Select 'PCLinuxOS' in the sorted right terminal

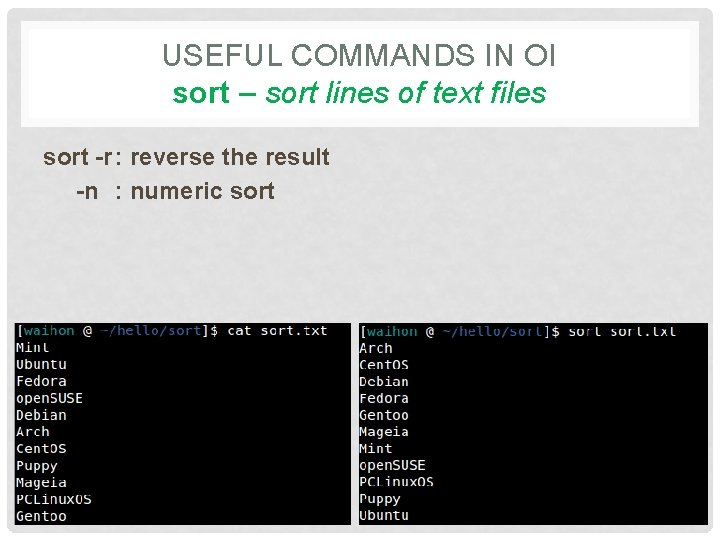396,482
